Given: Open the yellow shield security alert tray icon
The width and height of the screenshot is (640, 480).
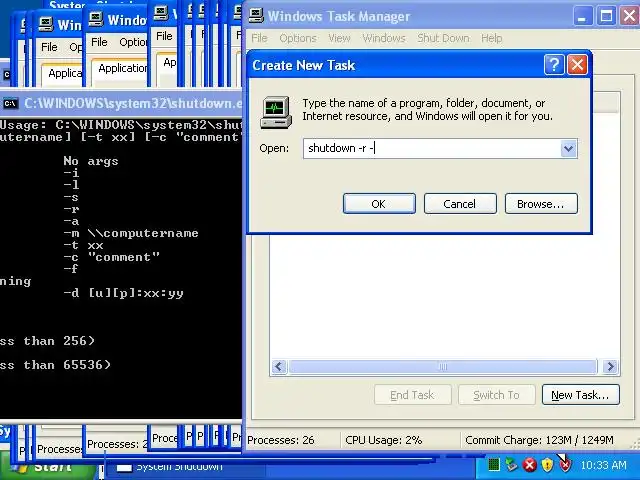Looking at the screenshot, I should click(x=547, y=464).
